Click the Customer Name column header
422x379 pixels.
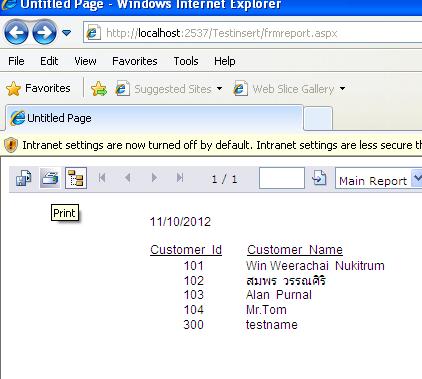295,250
